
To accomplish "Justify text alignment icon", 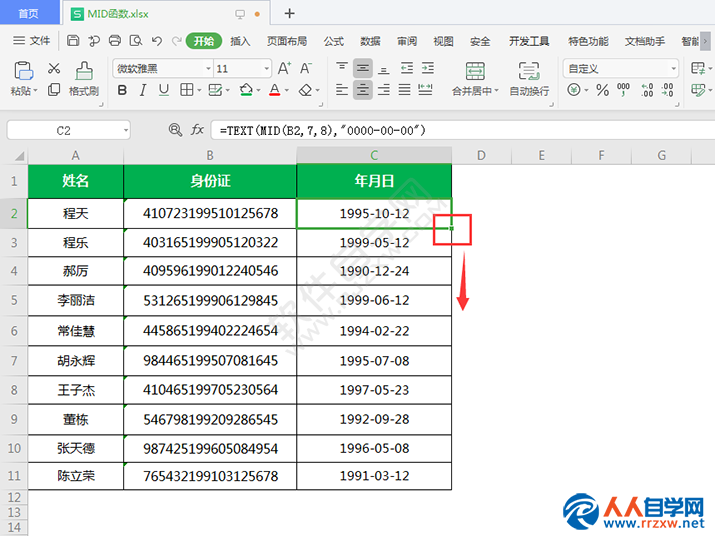I will (x=404, y=90).
